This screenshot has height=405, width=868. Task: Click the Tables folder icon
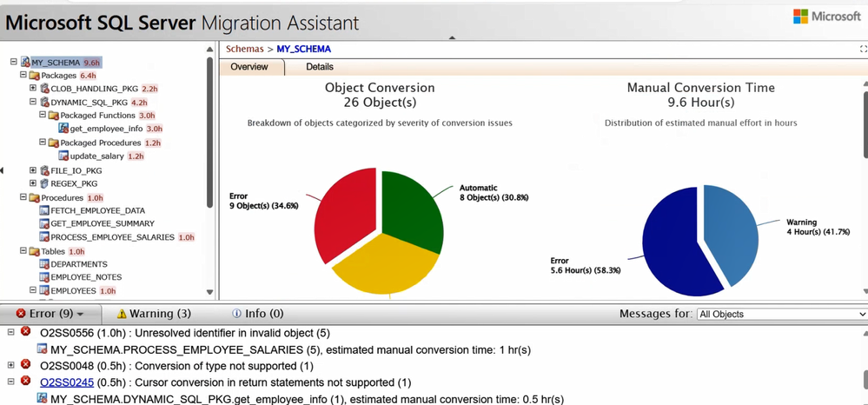pos(35,251)
